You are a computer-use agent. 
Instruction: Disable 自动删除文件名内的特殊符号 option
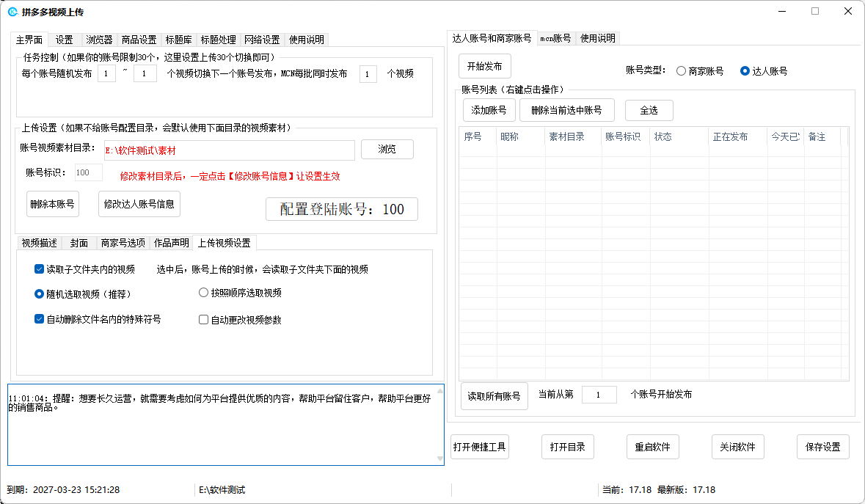pyautogui.click(x=40, y=319)
